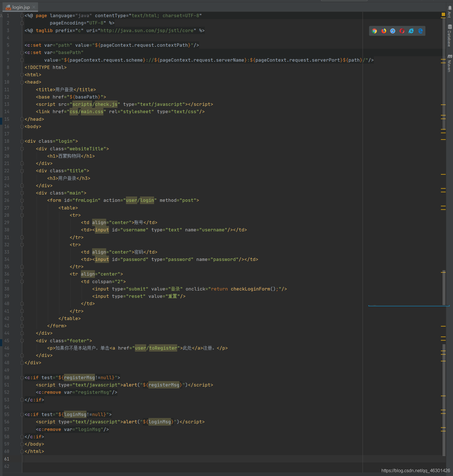Click the blog.csdn.net link at bottom right
The height and width of the screenshot is (476, 453).
(416, 471)
